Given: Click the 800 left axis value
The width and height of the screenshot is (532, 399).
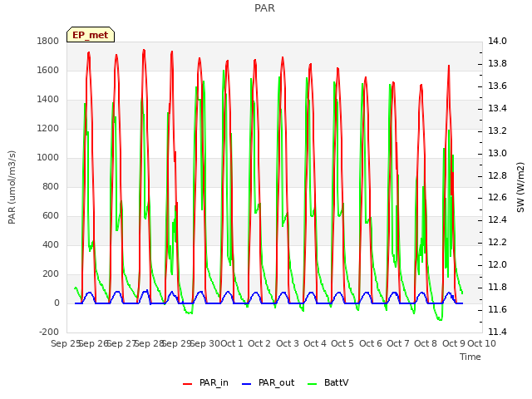Looking at the screenshot, I should (x=51, y=187).
